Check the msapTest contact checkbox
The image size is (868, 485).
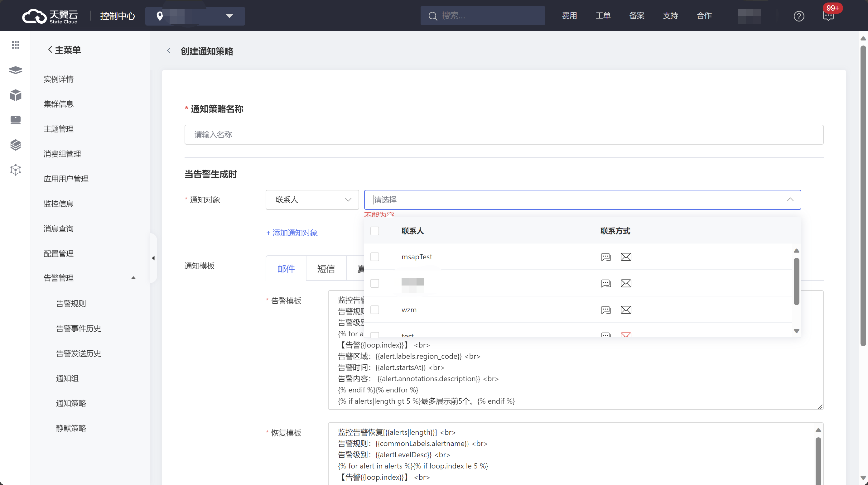(375, 257)
